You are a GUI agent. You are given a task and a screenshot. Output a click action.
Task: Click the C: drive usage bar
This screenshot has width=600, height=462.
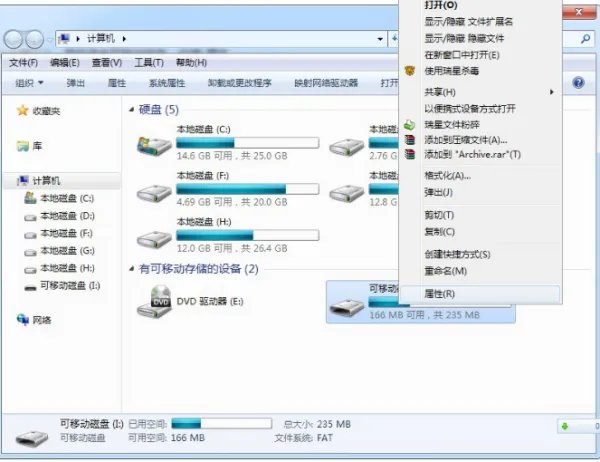[x=248, y=143]
